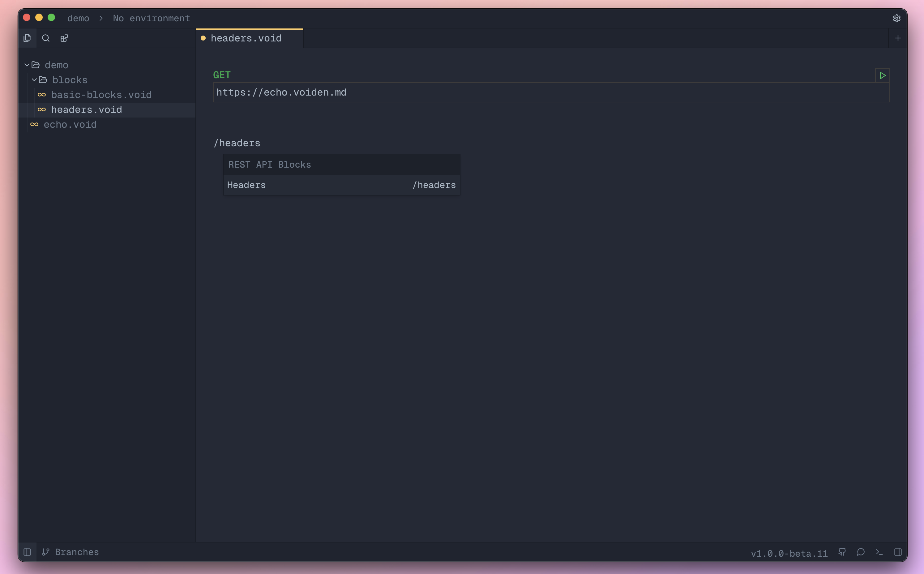This screenshot has height=574, width=924.
Task: Open the GitHub icon in status bar
Action: click(842, 552)
